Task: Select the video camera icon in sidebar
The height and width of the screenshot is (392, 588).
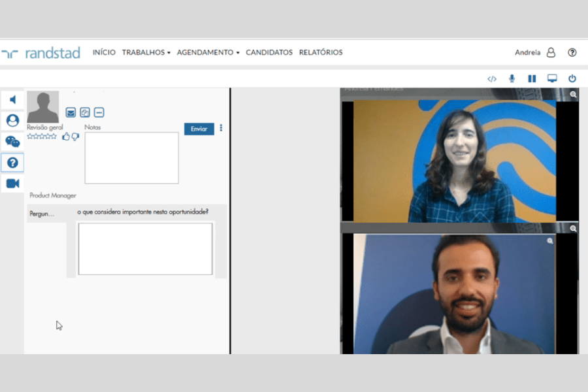Action: pyautogui.click(x=12, y=184)
